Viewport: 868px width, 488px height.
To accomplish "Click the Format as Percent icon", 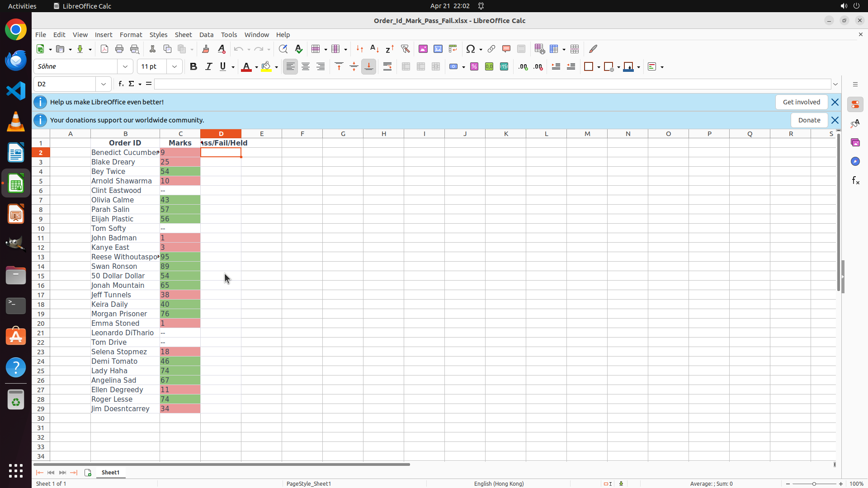I will pyautogui.click(x=474, y=66).
